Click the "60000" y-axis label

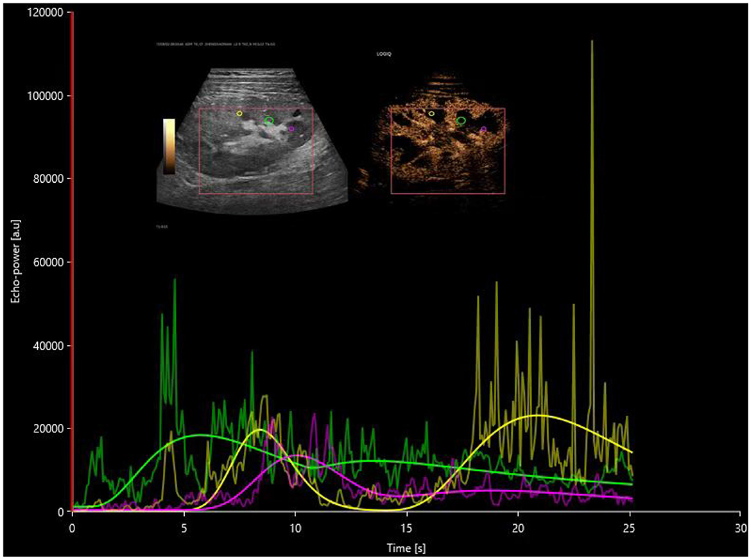pyautogui.click(x=49, y=262)
